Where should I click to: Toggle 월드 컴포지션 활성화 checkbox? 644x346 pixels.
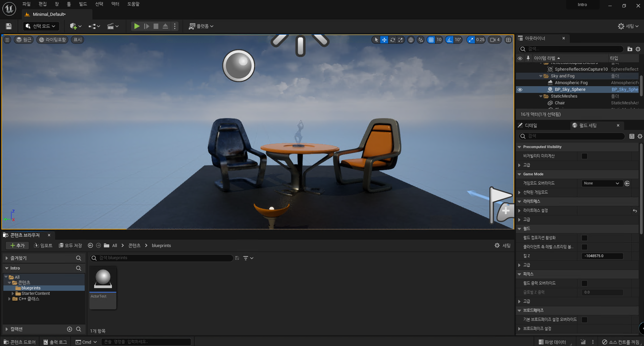pos(585,238)
